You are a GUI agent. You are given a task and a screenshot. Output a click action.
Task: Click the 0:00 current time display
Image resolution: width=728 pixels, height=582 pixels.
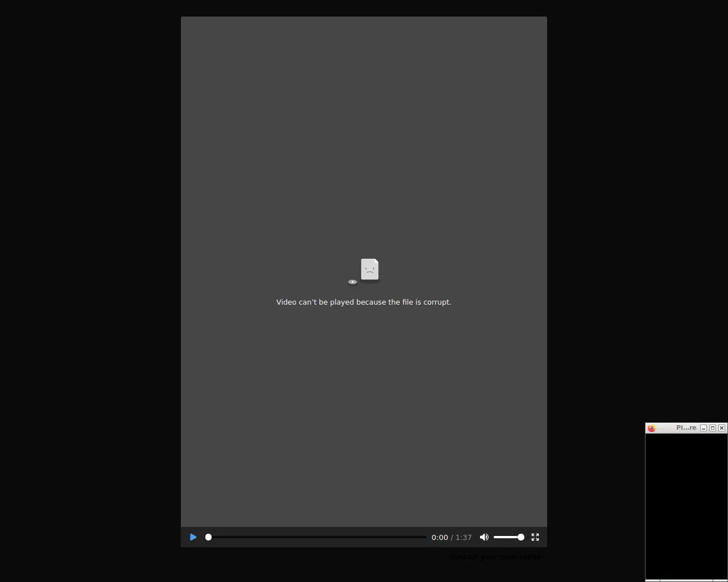[440, 537]
